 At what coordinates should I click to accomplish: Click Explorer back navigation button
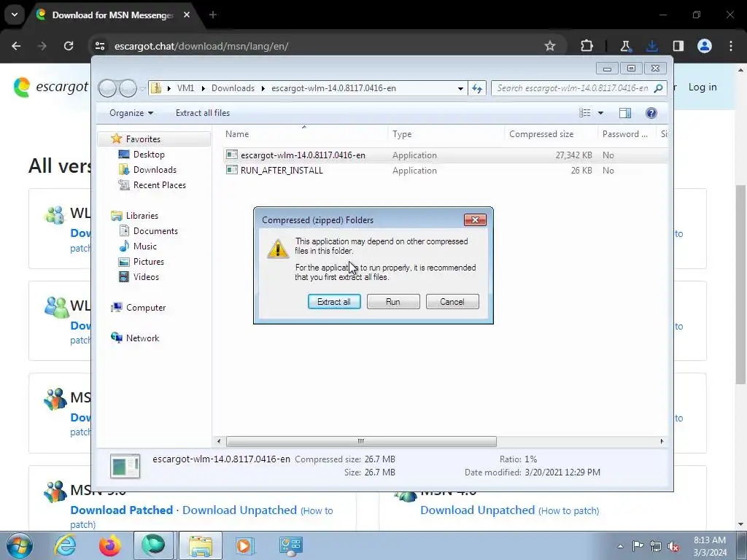(108, 88)
